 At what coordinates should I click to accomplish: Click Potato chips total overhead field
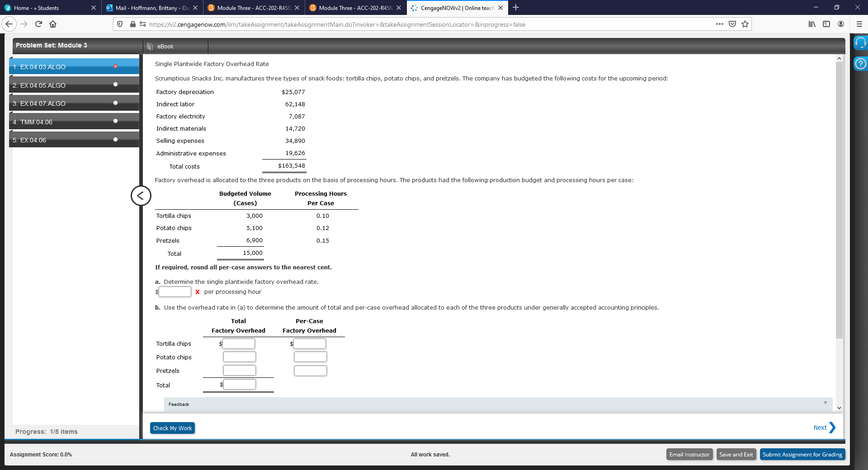coord(240,357)
